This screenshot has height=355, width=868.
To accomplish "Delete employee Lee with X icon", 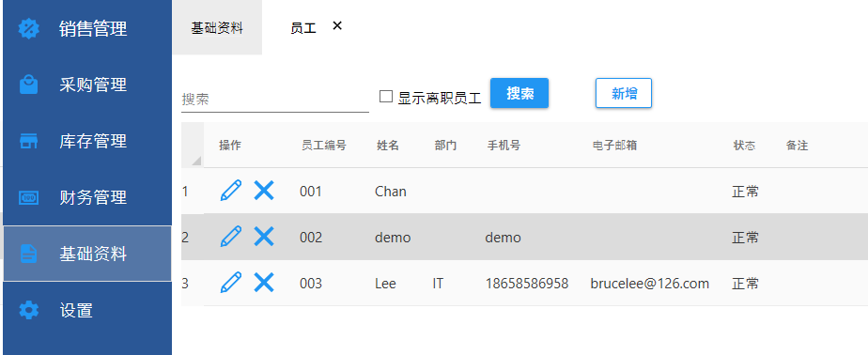I will coord(263,283).
